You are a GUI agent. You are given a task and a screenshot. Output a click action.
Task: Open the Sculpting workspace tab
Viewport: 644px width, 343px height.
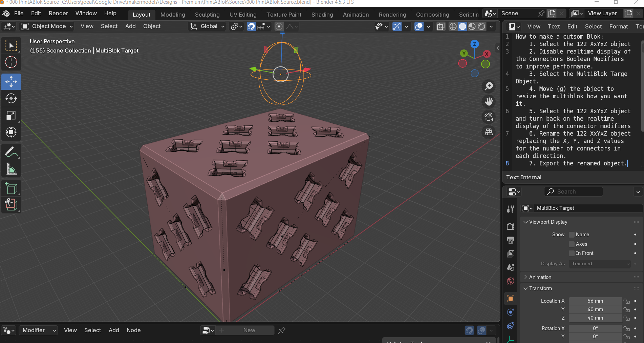tap(207, 15)
